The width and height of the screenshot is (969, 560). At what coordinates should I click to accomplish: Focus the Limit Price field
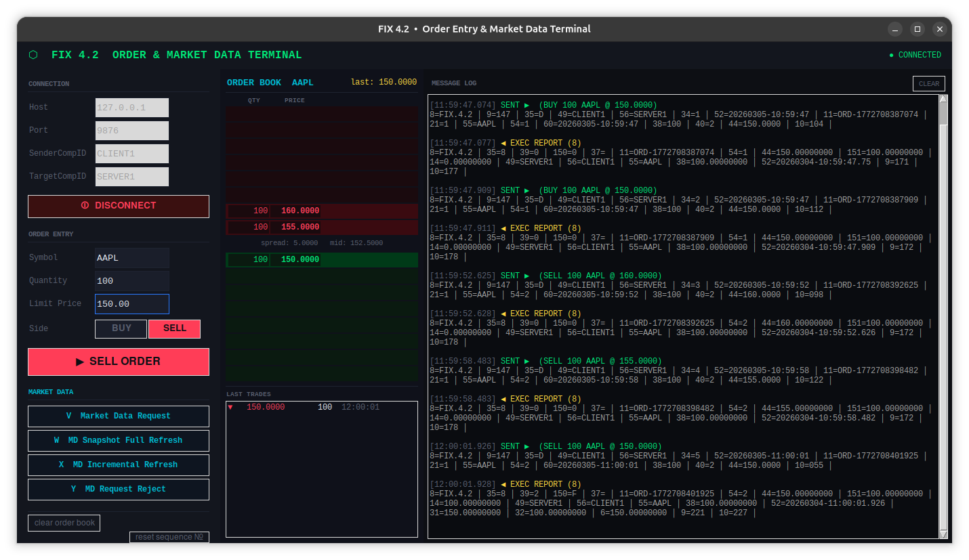[x=132, y=304]
